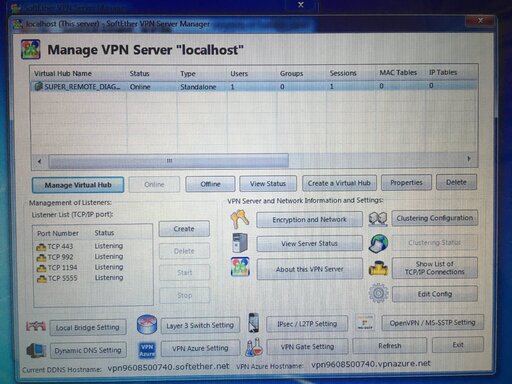Open Dynamic DNS Setting
The height and width of the screenshot is (384, 512).
click(x=88, y=351)
